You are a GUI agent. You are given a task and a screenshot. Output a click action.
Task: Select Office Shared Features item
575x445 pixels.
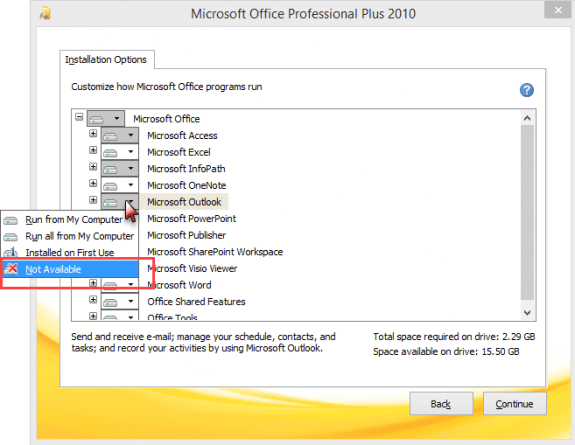(x=196, y=302)
